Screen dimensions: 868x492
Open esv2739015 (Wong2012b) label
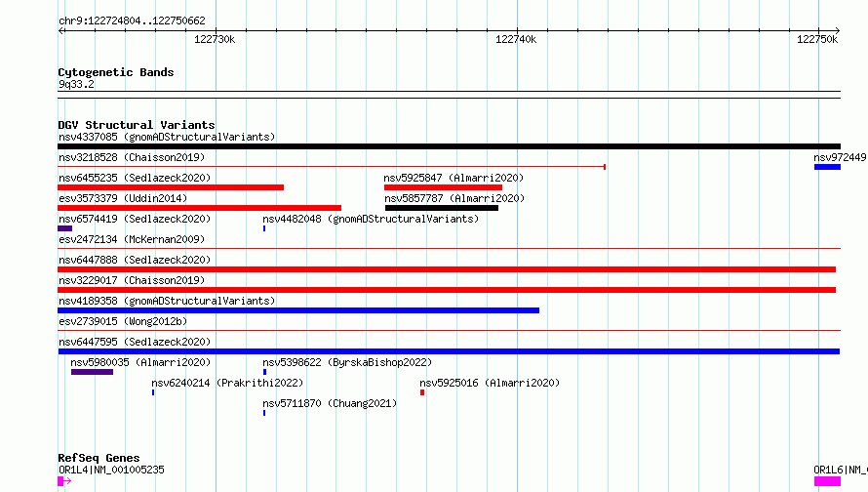click(x=123, y=321)
